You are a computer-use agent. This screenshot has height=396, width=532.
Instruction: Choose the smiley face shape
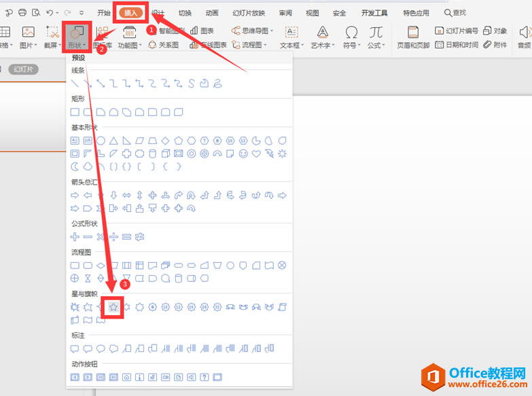(243, 154)
